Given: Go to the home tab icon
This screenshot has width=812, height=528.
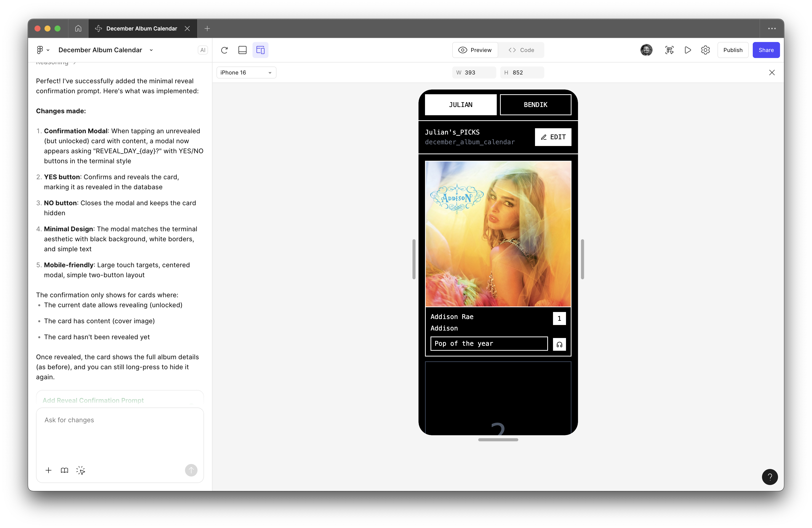Looking at the screenshot, I should [78, 28].
